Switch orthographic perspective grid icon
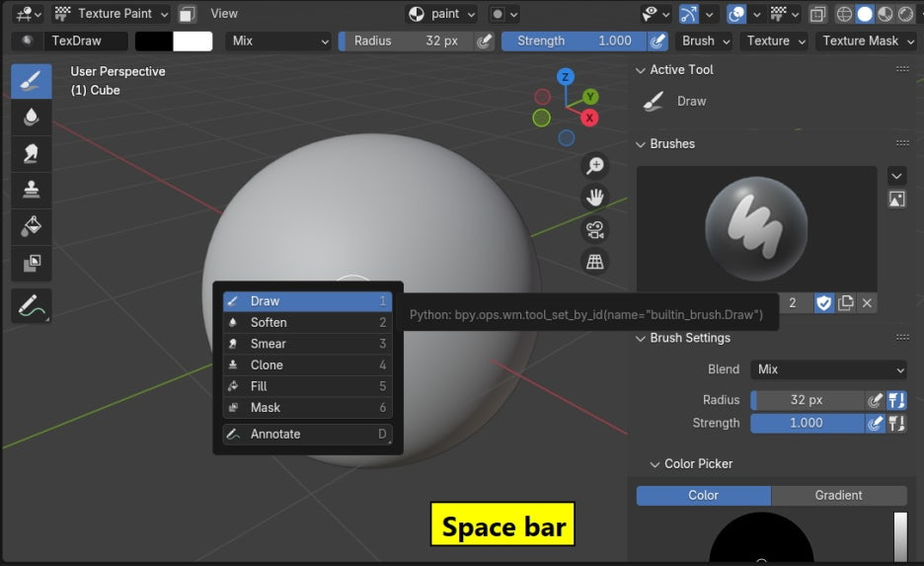This screenshot has height=566, width=924. tap(594, 261)
